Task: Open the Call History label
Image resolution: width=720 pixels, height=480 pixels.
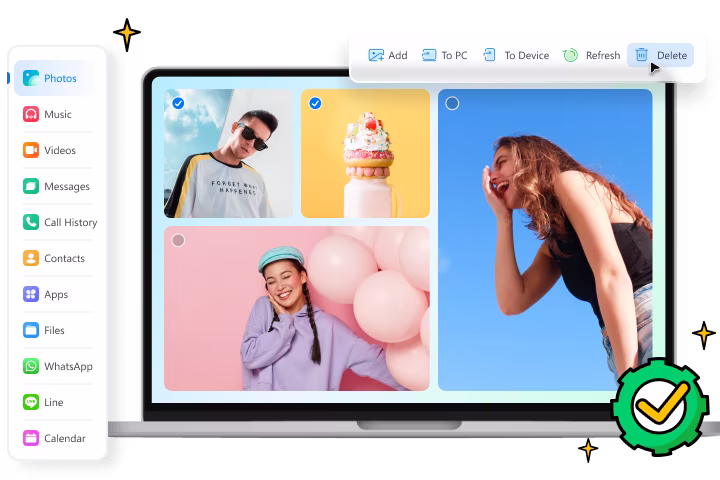Action: click(71, 222)
